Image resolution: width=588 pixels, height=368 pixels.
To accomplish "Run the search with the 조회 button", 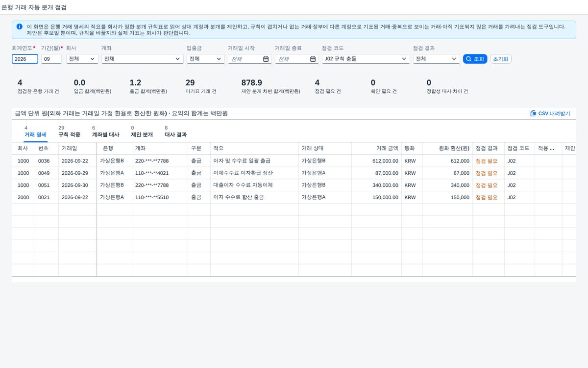I will click(x=475, y=59).
